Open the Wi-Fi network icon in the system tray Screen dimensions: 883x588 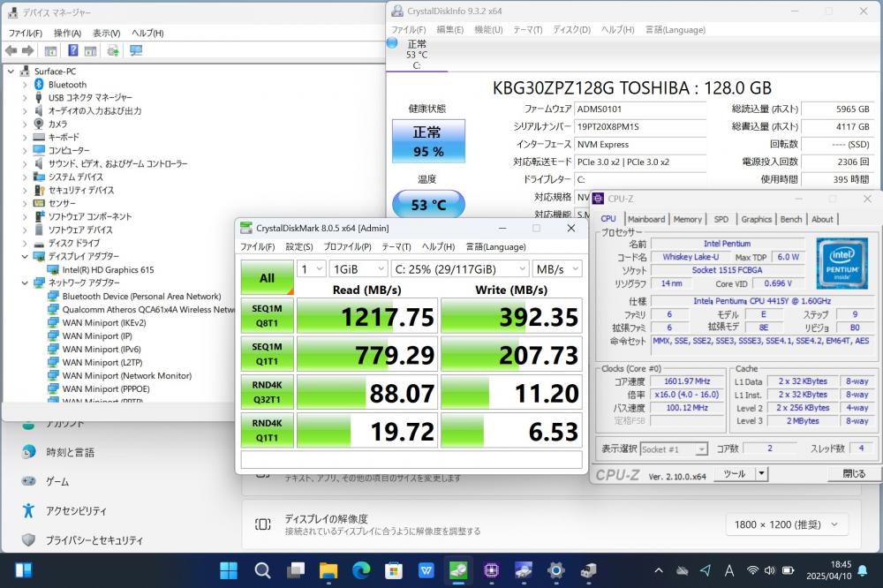click(x=752, y=570)
